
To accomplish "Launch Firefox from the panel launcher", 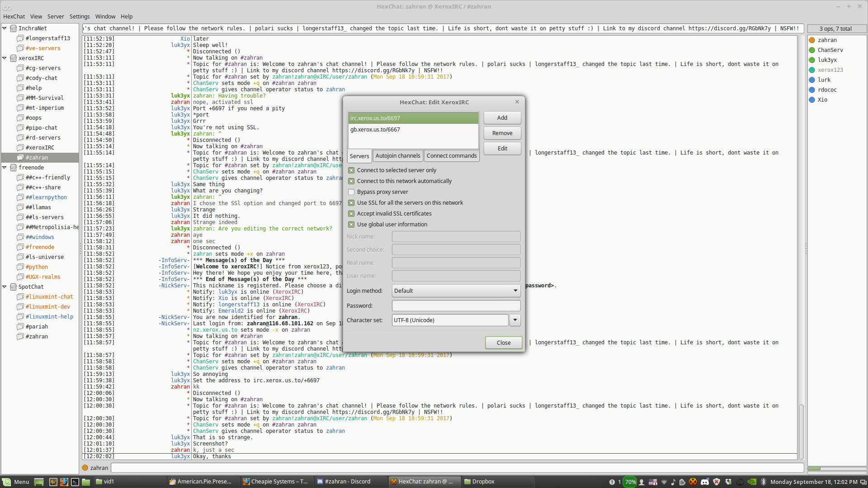I will pos(64,482).
